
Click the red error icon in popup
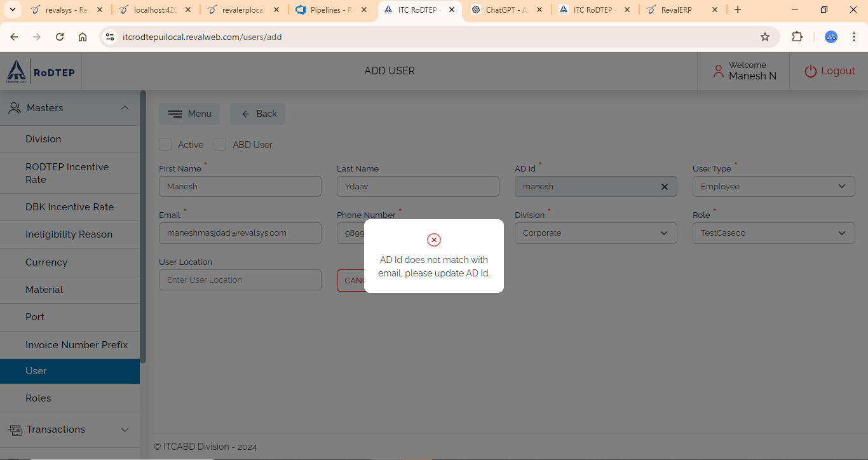point(434,240)
